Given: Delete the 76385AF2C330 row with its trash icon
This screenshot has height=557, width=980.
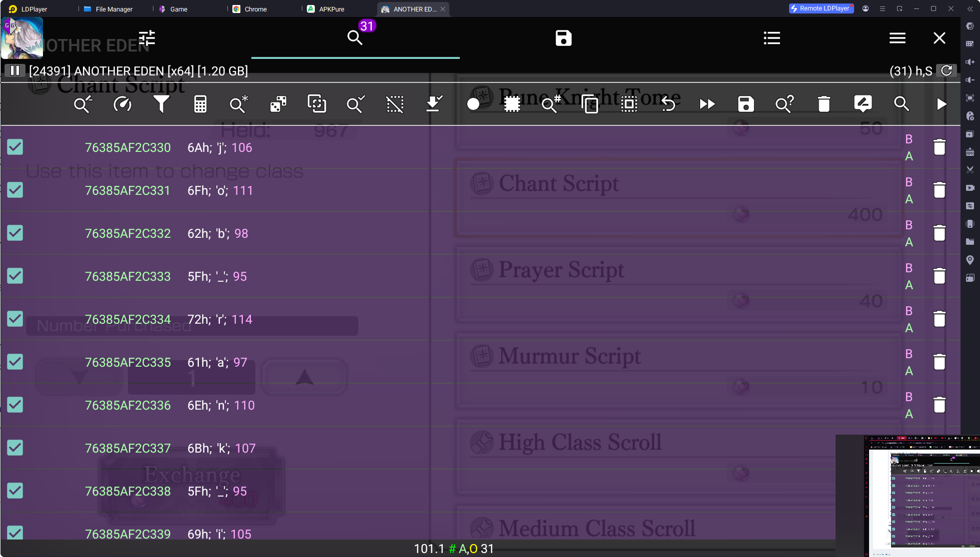Looking at the screenshot, I should click(940, 147).
